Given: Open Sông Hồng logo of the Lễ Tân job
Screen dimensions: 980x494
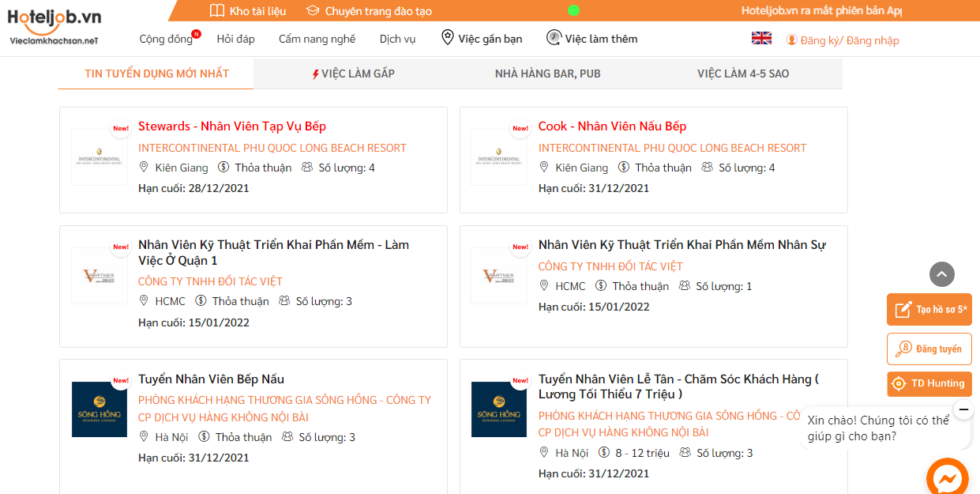Looking at the screenshot, I should pos(499,409).
